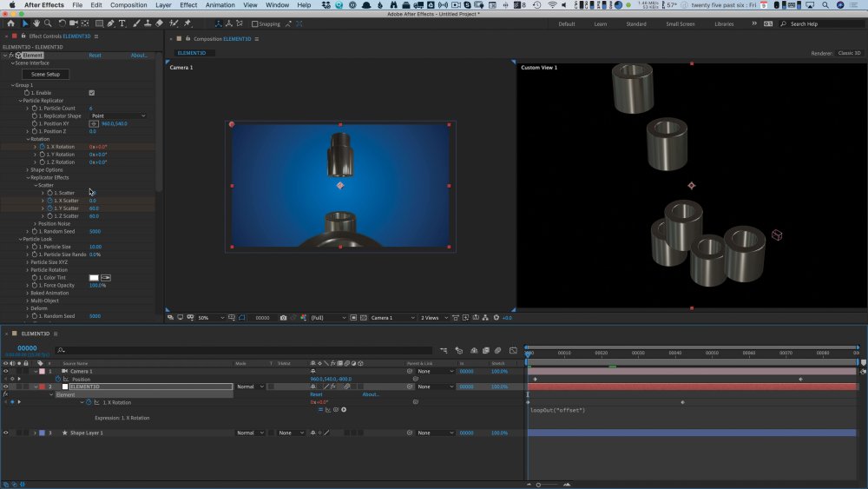Image resolution: width=868 pixels, height=489 pixels.
Task: Toggle Motion Blur enable icon in timeline
Action: (x=497, y=350)
